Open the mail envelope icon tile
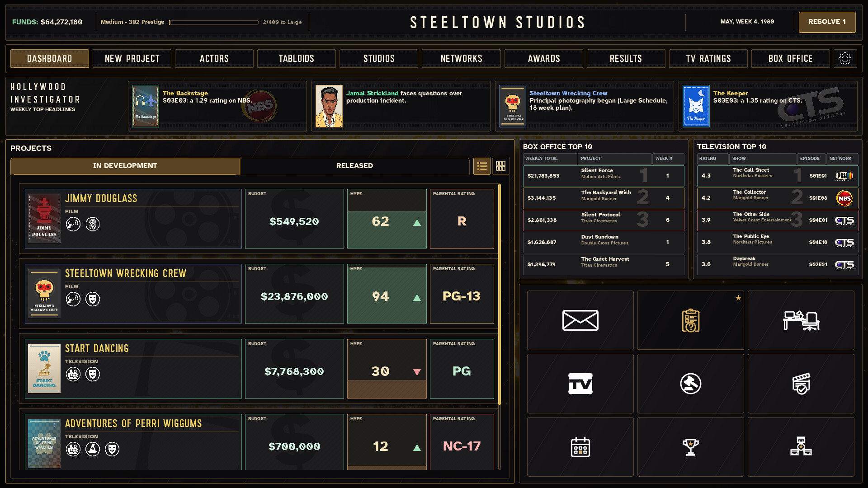The width and height of the screenshot is (868, 488). point(580,320)
